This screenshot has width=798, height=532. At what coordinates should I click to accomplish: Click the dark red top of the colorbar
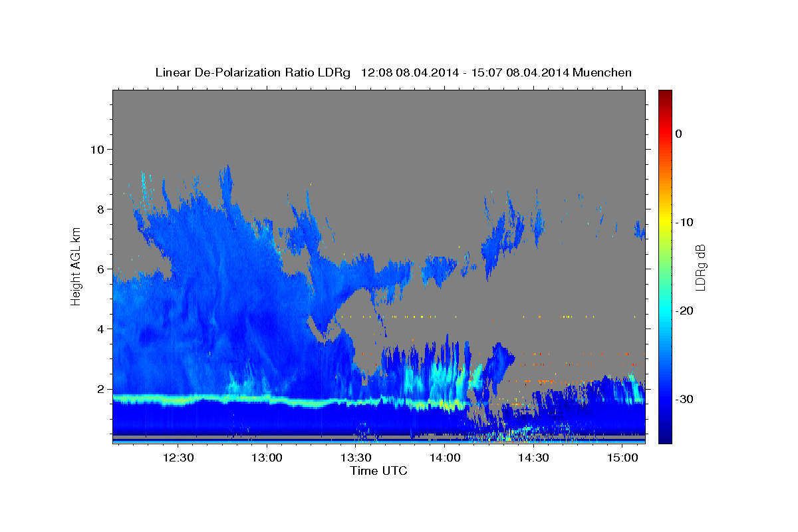point(665,94)
